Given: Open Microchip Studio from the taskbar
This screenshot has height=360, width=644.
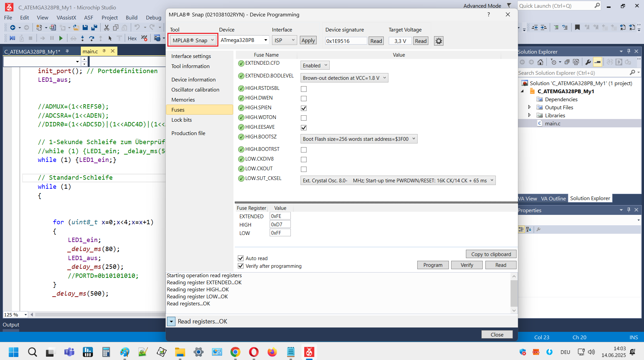Looking at the screenshot, I should 309,352.
